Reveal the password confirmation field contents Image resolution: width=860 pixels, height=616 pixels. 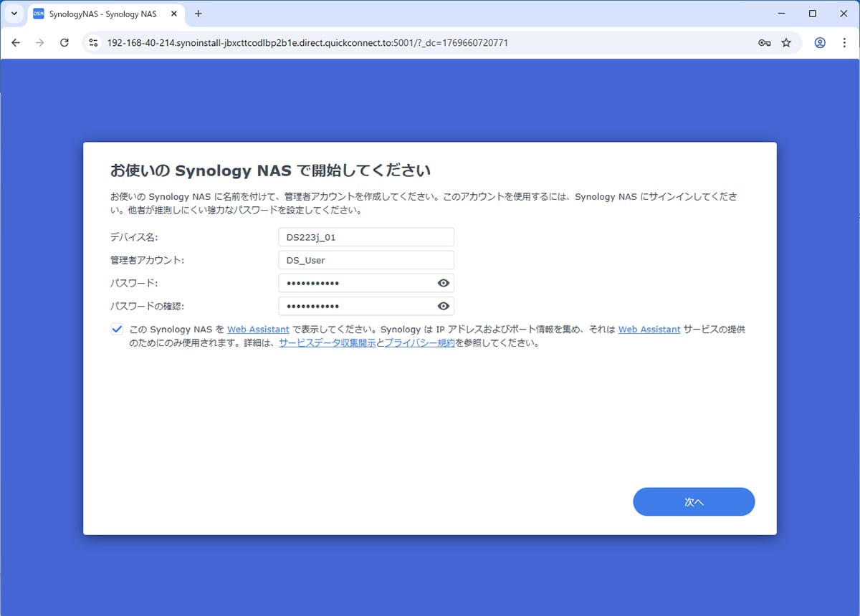tap(444, 307)
